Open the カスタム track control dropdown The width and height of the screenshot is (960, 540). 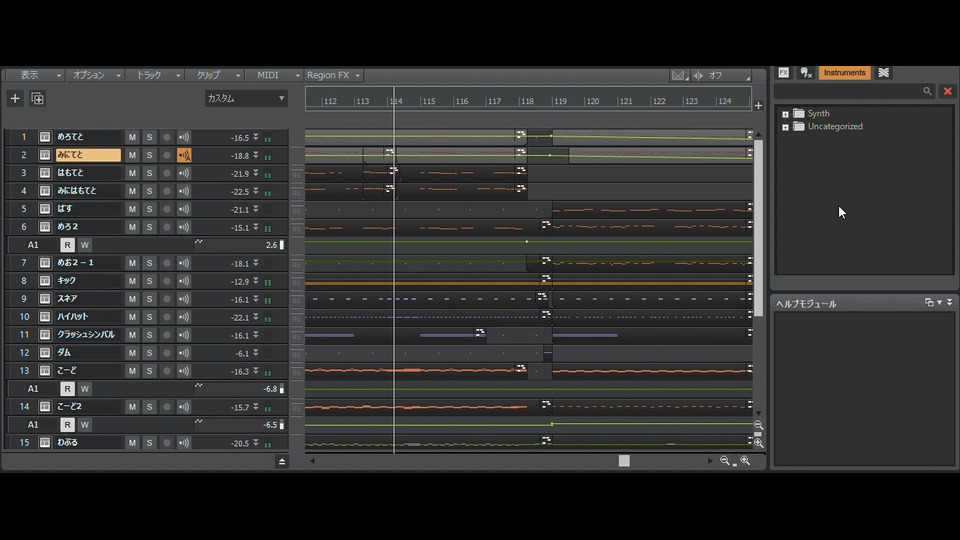point(246,98)
